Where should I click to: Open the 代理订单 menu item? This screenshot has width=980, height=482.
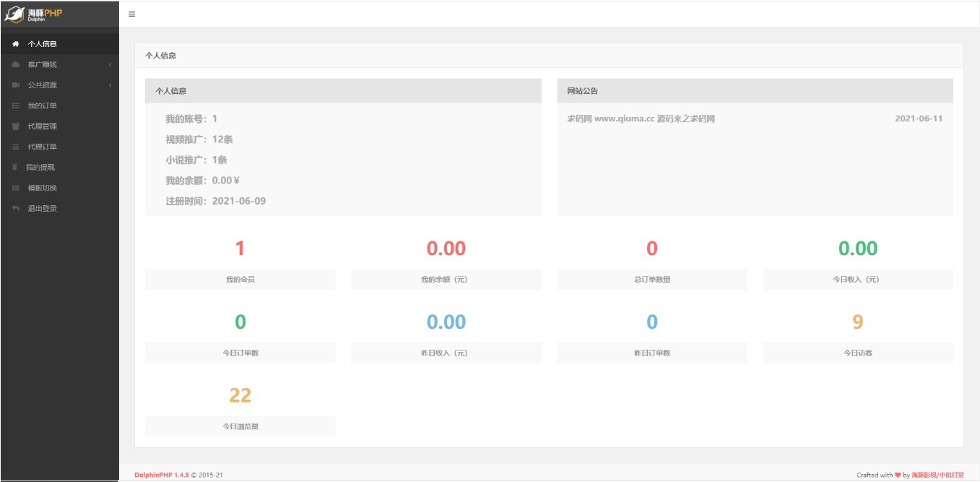coord(42,147)
